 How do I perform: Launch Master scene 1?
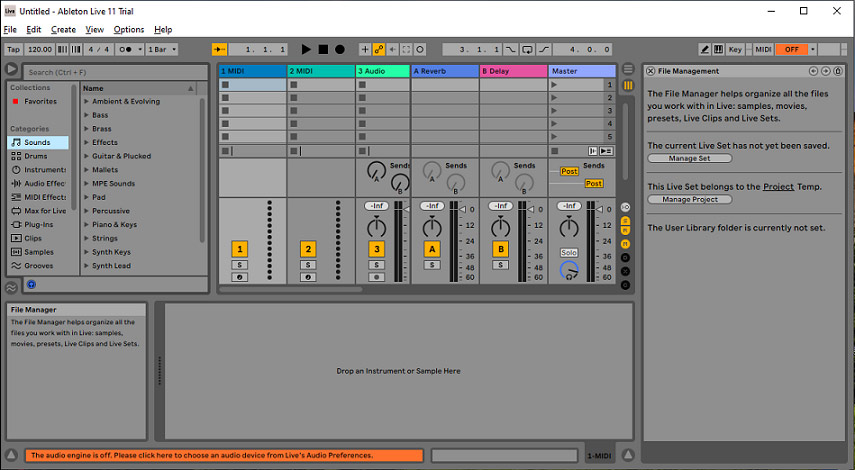(x=553, y=85)
